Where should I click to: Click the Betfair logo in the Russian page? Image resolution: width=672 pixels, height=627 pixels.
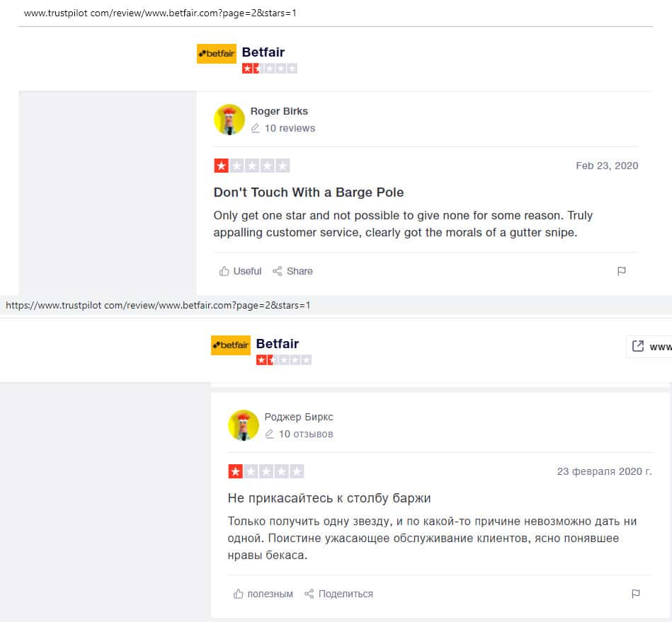tap(231, 345)
